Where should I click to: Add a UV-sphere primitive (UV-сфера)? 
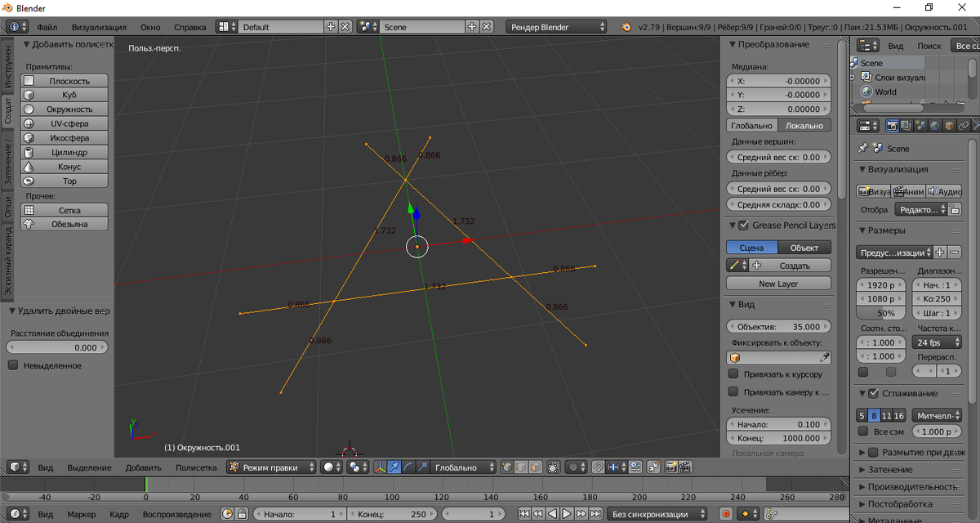[65, 123]
